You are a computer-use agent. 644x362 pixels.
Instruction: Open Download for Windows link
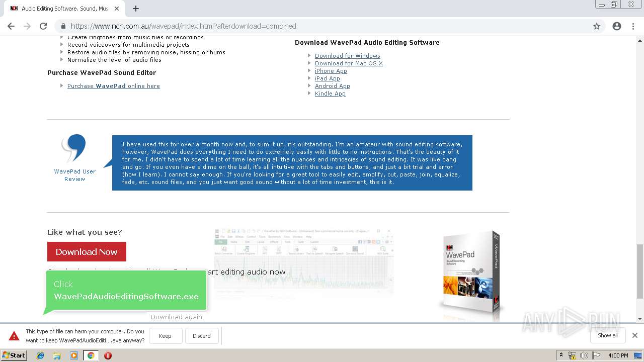348,56
